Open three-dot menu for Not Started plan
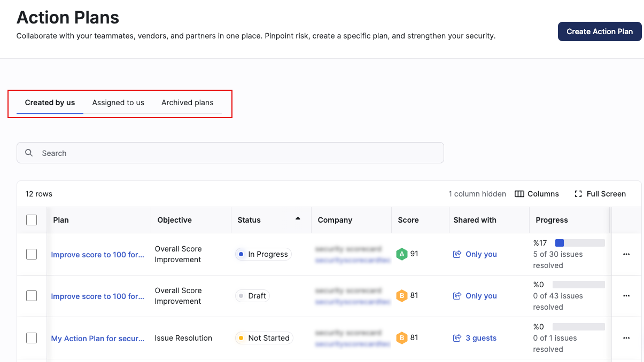Image resolution: width=644 pixels, height=362 pixels. click(x=626, y=338)
